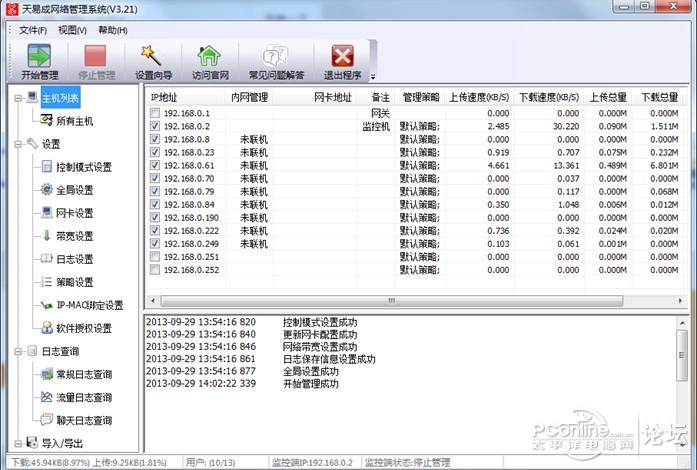Open 所有主机 tree entry

pyautogui.click(x=75, y=121)
